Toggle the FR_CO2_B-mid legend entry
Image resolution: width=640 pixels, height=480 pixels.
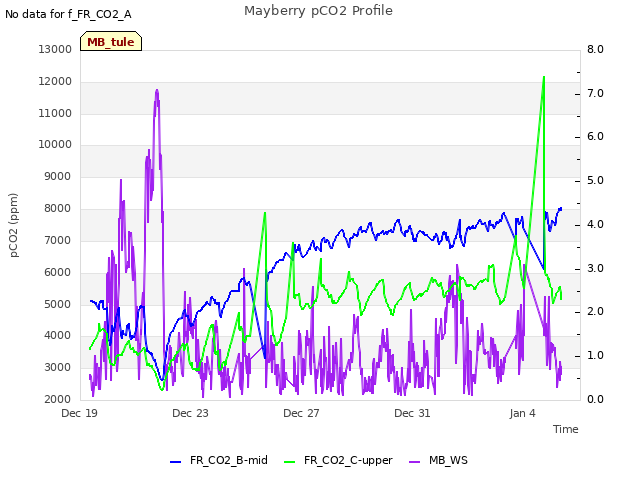[x=219, y=460]
